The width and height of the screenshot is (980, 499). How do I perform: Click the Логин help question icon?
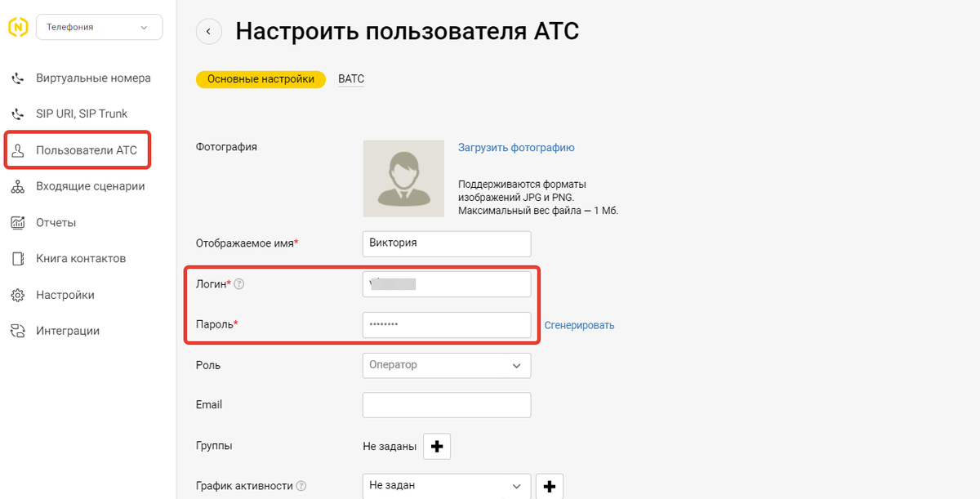pyautogui.click(x=239, y=284)
